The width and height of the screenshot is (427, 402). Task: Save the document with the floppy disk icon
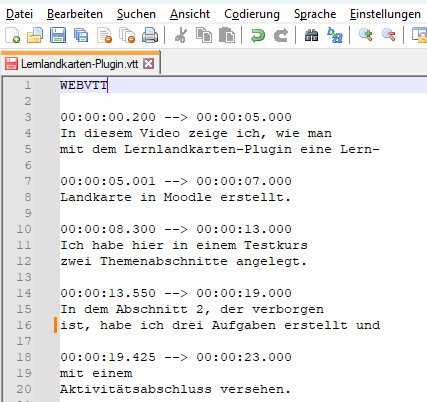58,35
